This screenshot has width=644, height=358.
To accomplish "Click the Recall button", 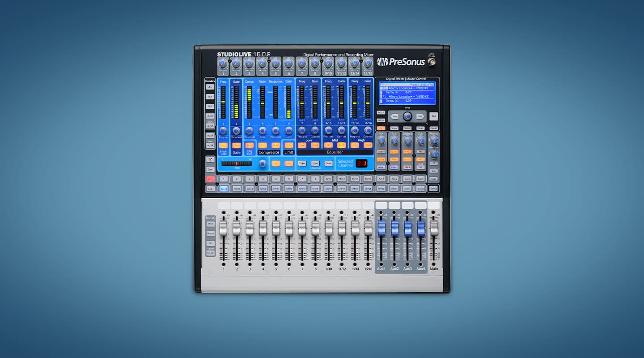I will pyautogui.click(x=433, y=128).
